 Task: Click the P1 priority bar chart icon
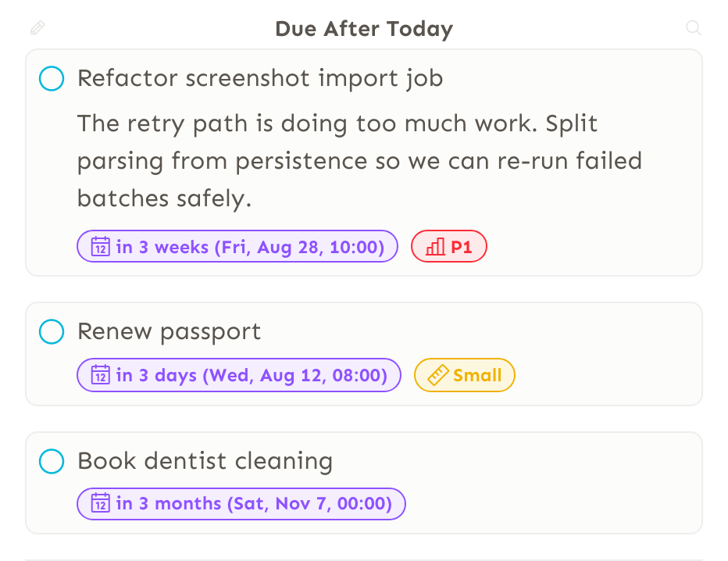point(436,247)
